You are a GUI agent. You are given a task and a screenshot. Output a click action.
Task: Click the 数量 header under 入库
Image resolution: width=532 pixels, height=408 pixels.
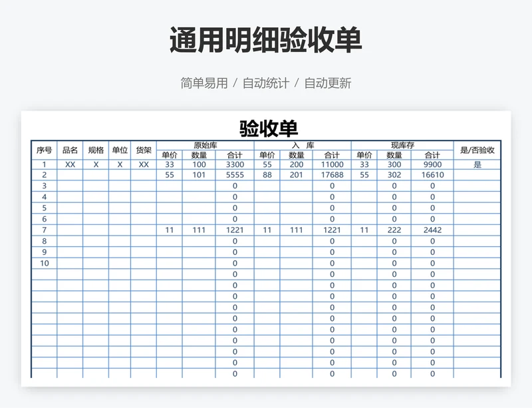(296, 155)
